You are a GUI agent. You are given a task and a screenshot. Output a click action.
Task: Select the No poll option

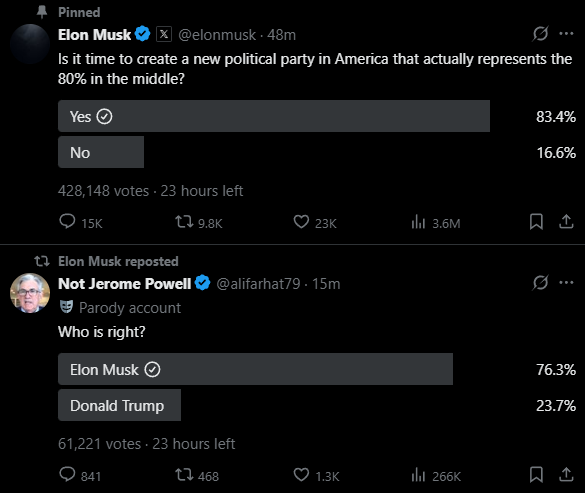(x=101, y=152)
